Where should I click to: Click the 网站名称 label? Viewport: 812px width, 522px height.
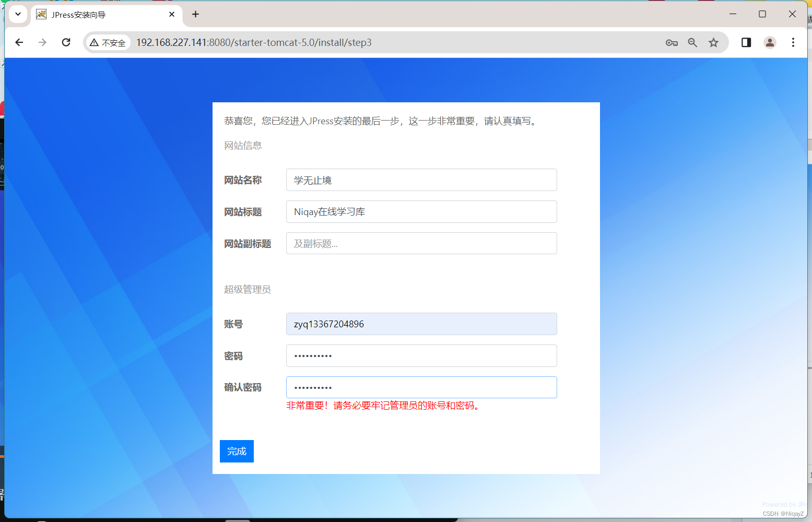click(x=243, y=180)
